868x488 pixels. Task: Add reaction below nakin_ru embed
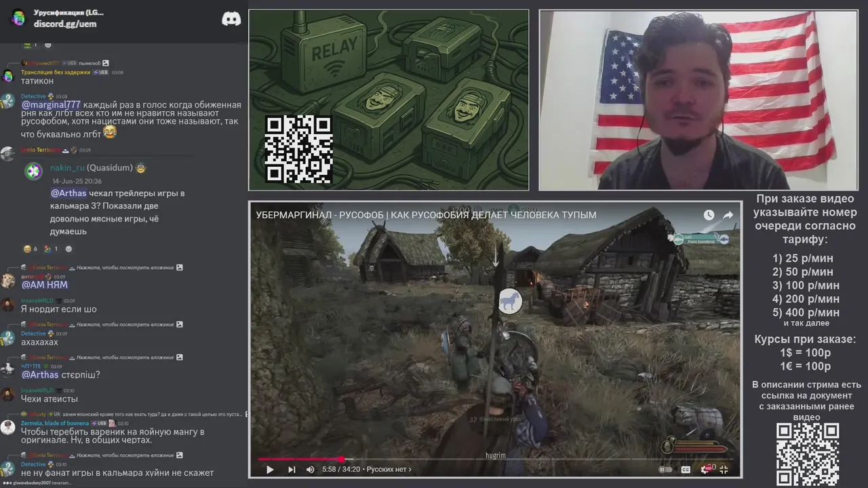68,249
